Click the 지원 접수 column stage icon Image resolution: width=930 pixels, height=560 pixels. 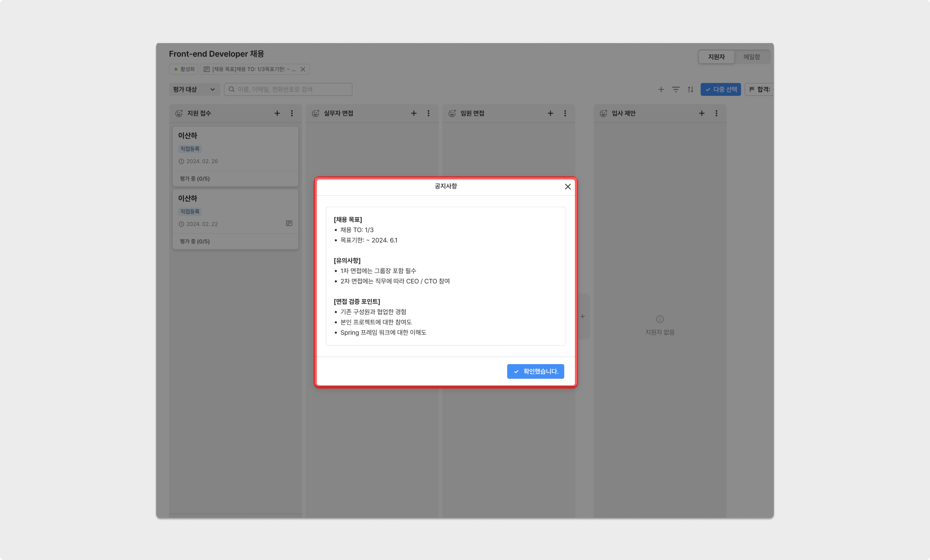[x=179, y=113]
